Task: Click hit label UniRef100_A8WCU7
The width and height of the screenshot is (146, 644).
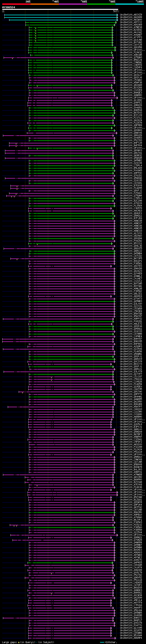Action: 131,223
